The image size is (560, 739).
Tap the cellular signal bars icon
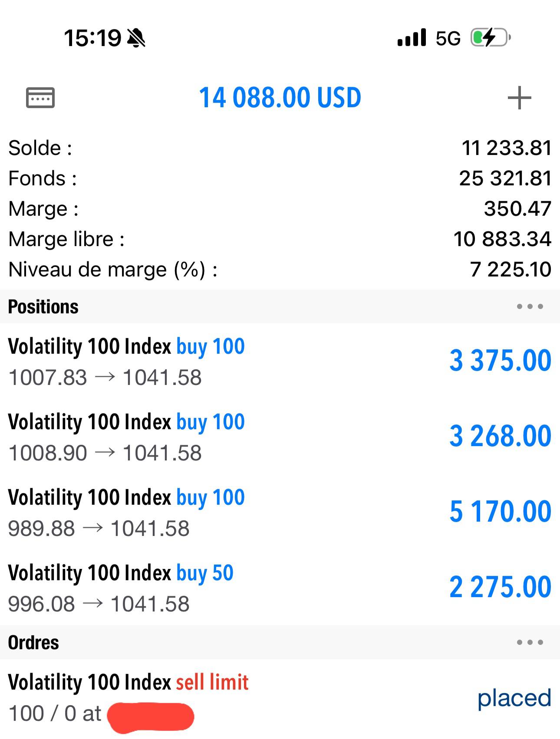tap(412, 38)
